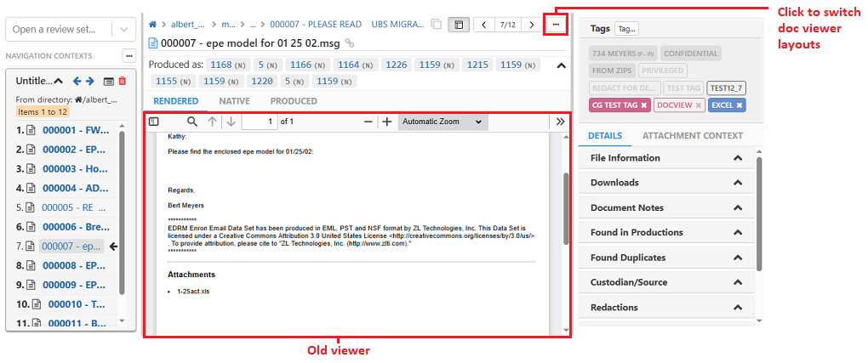Click '000007 - PLEASE READ UBS MIGRA...' breadcrumb
Screen dimensions: 868x363
[x=346, y=25]
